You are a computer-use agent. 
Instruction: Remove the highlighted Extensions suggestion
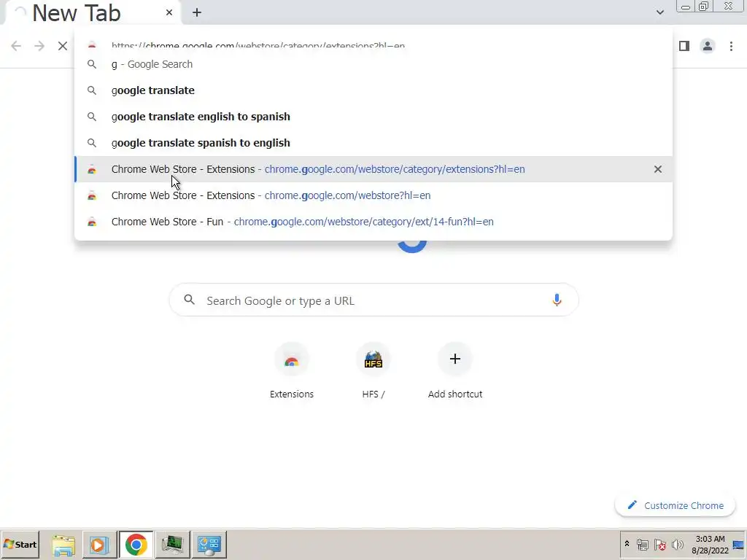click(x=657, y=169)
